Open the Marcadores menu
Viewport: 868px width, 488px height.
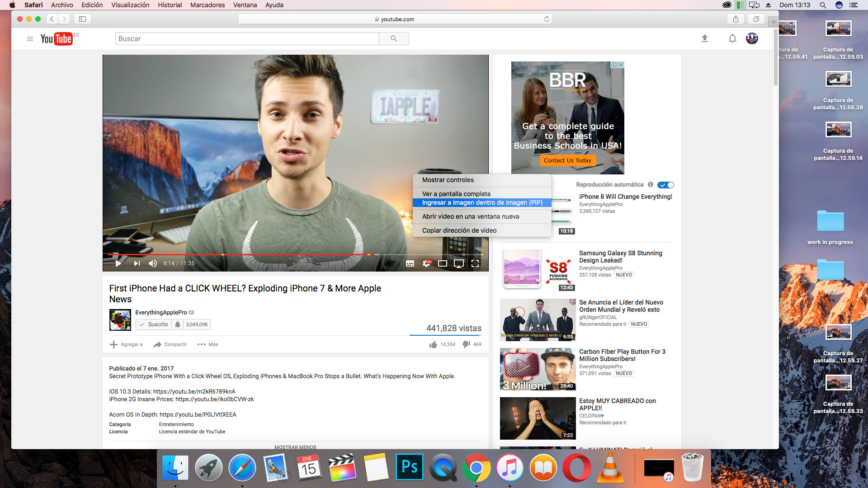pos(208,5)
